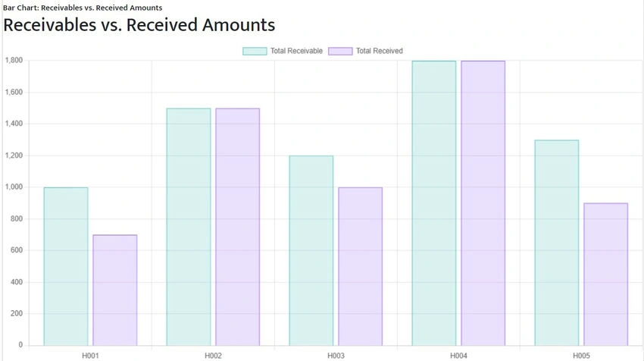The height and width of the screenshot is (361, 644).
Task: Click the Total Receivable legend label
Action: (x=296, y=51)
